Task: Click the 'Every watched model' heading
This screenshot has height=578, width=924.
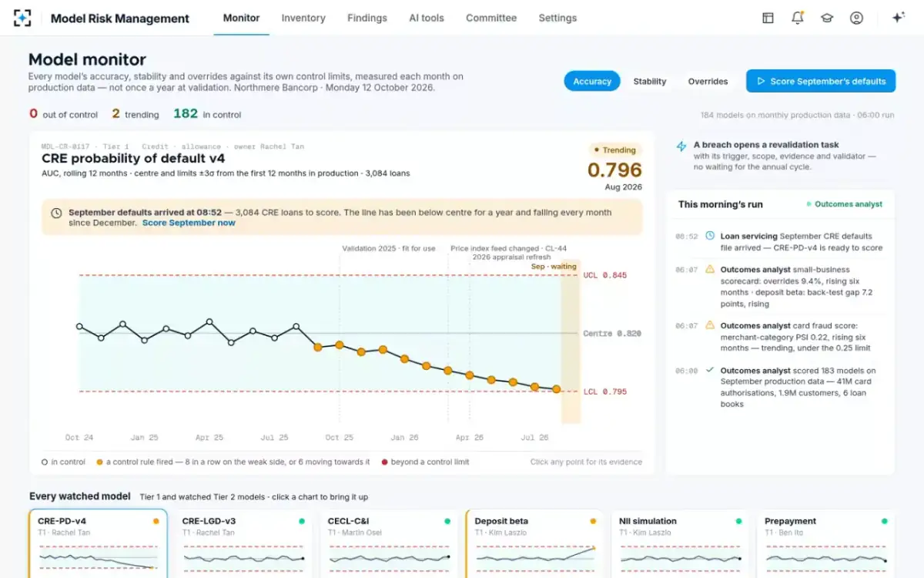Action: click(x=80, y=496)
